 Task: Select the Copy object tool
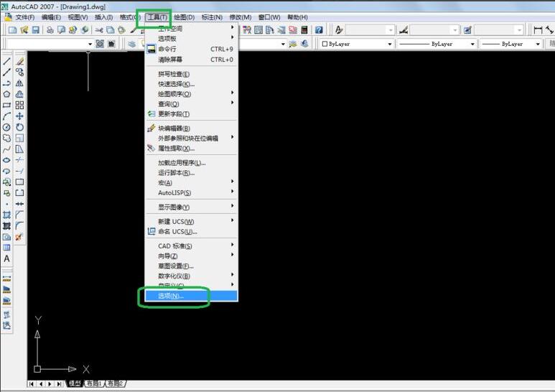20,73
